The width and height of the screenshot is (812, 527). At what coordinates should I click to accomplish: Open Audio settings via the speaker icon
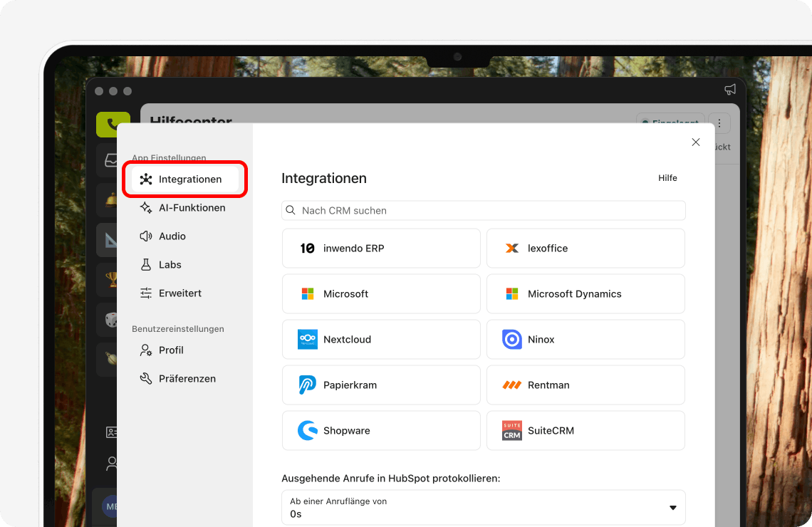coord(147,236)
